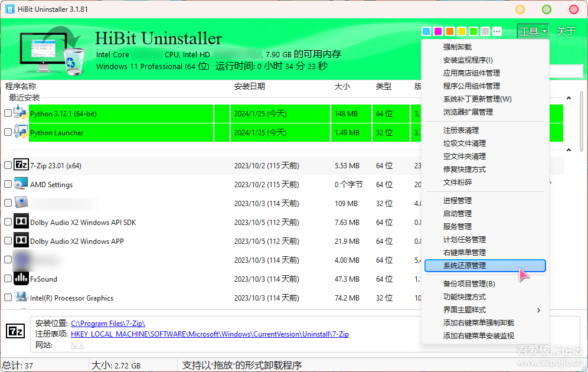Tick the Python Launcher checkbox
The image size is (588, 372).
click(x=8, y=132)
